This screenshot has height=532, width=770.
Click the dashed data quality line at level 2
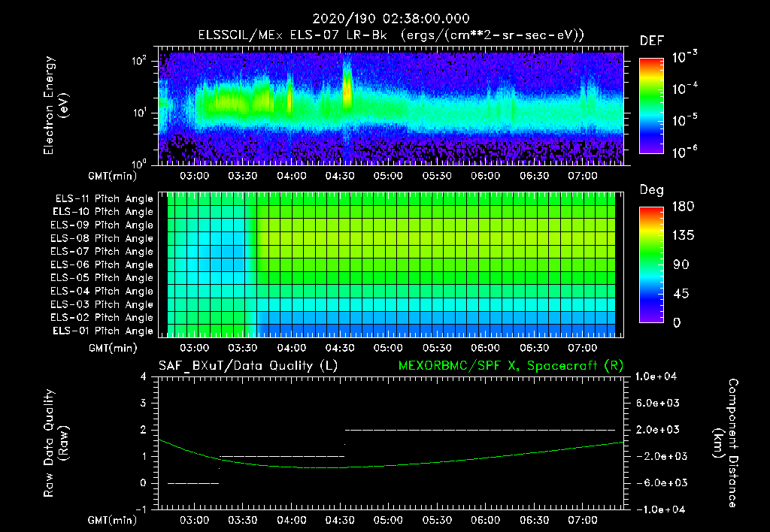(x=480, y=430)
